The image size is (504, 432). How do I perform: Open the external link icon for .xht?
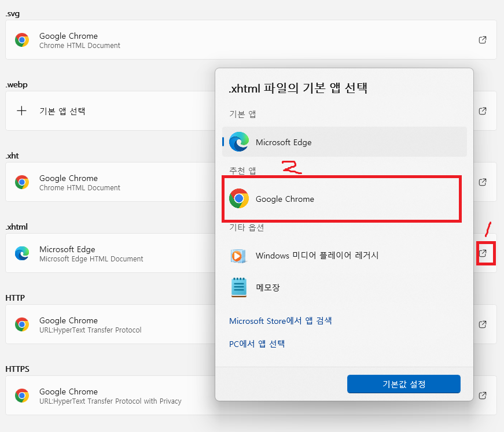pos(483,182)
